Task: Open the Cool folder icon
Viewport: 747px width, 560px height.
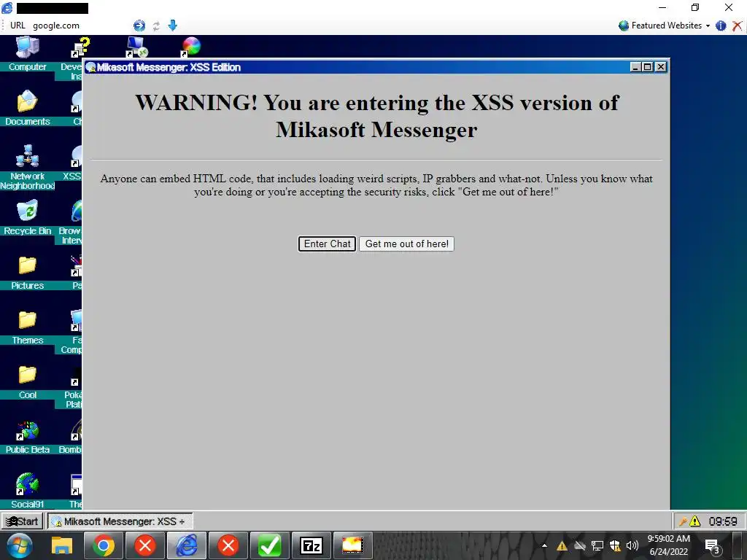Action: [27, 382]
